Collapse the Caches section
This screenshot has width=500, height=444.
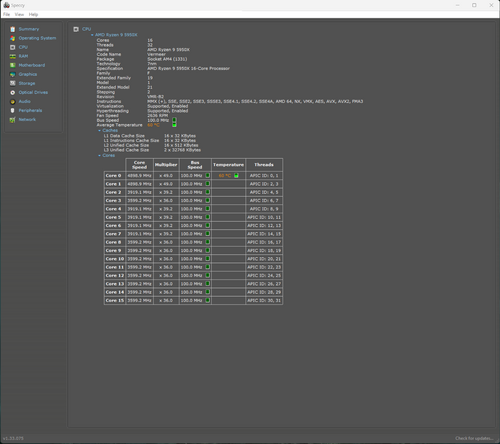coord(99,131)
